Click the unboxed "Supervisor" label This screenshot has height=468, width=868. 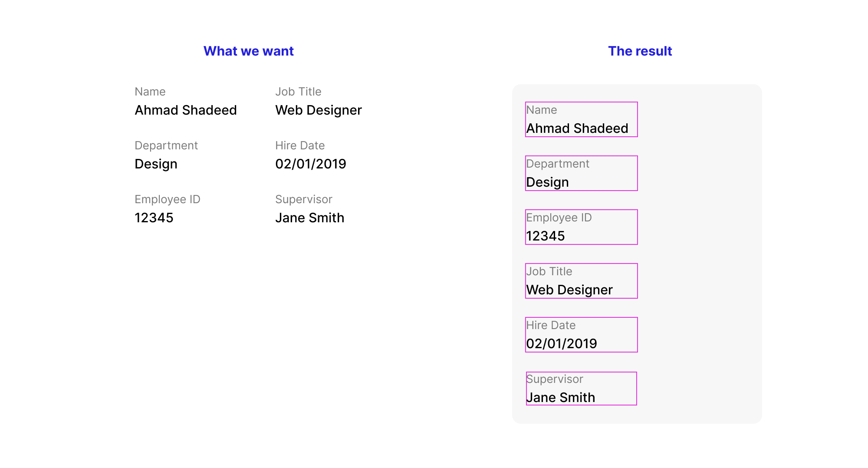coord(303,199)
